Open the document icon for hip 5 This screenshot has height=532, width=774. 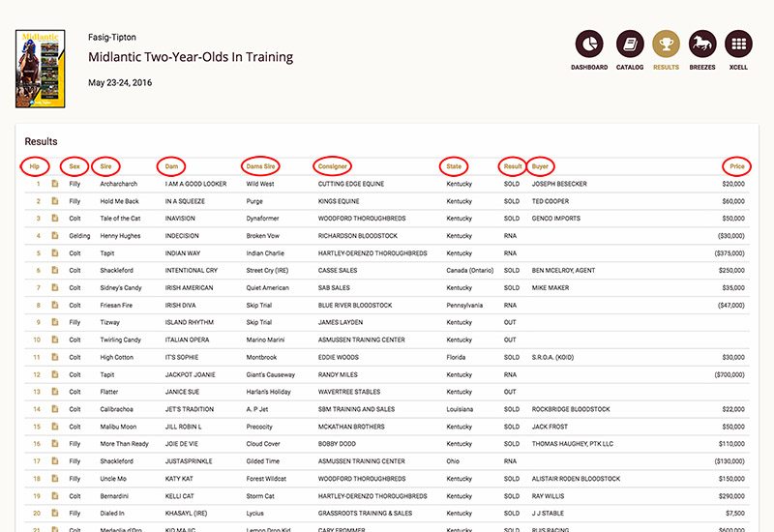[x=55, y=252]
